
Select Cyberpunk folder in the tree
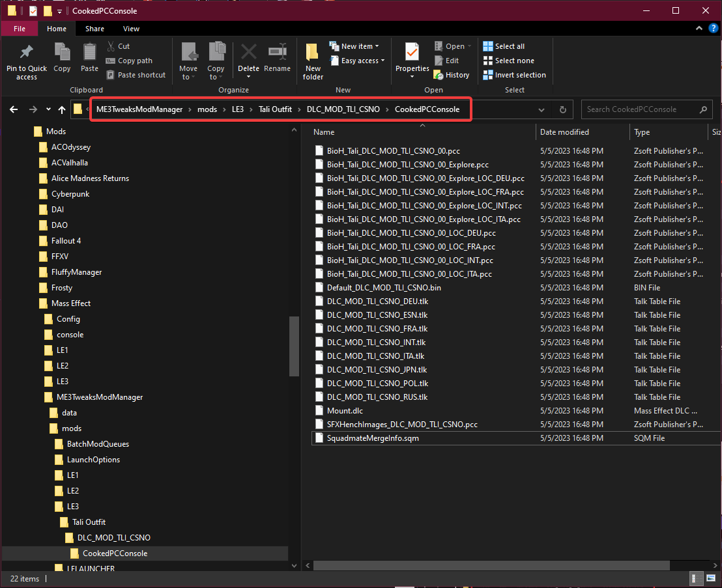pyautogui.click(x=70, y=194)
